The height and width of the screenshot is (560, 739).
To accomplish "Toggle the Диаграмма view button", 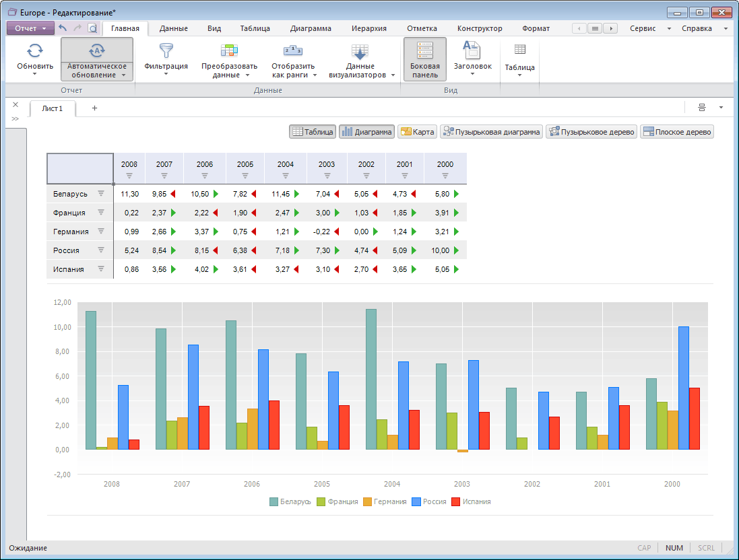I will point(366,132).
